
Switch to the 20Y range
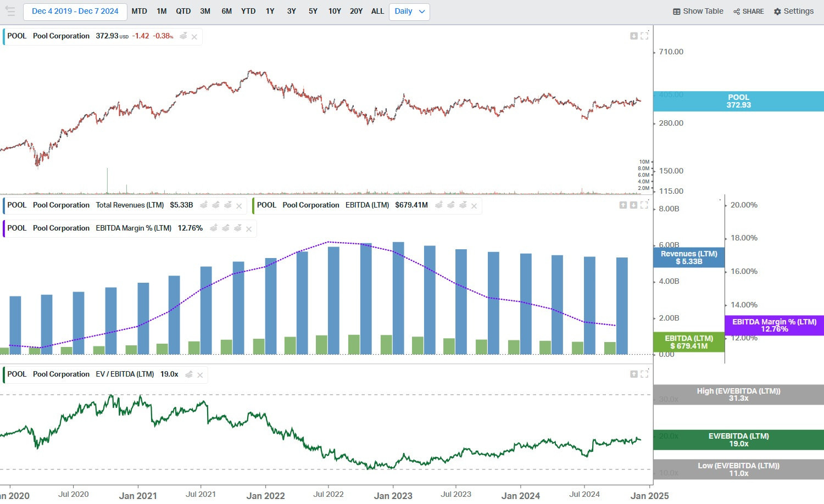point(357,12)
